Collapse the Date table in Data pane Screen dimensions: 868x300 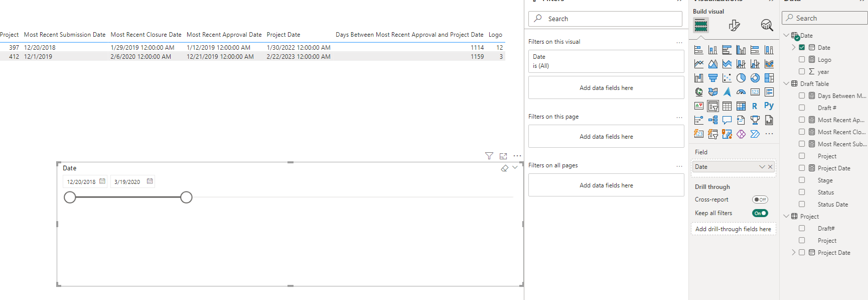coord(786,35)
